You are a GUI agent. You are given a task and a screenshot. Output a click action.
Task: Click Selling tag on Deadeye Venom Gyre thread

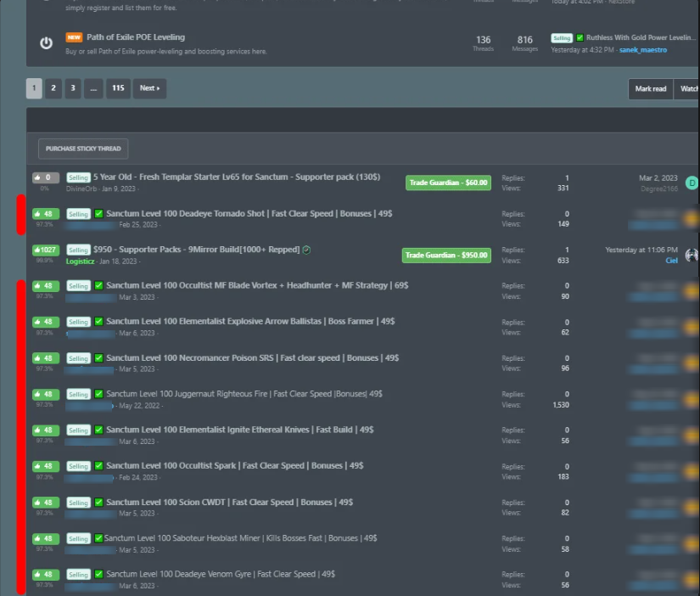coord(79,574)
